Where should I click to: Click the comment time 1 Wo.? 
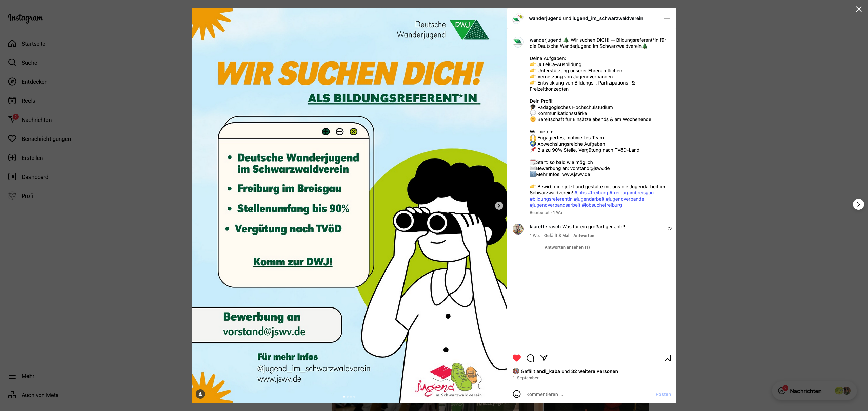(x=535, y=236)
